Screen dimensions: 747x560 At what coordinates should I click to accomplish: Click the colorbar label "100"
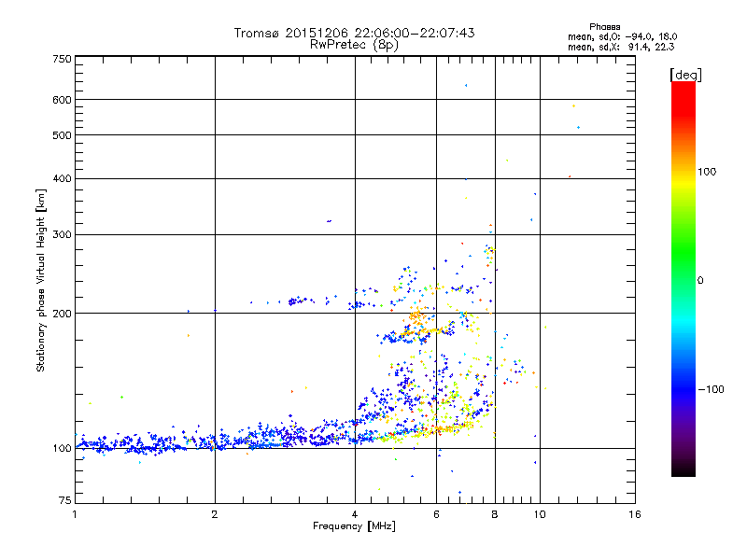click(707, 172)
